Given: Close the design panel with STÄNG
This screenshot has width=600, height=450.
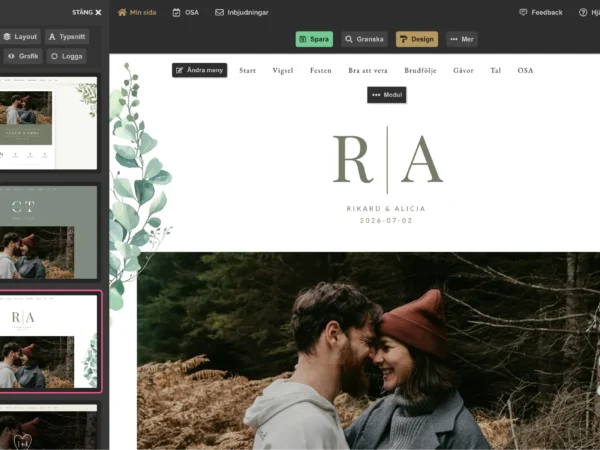Looking at the screenshot, I should click(x=87, y=12).
